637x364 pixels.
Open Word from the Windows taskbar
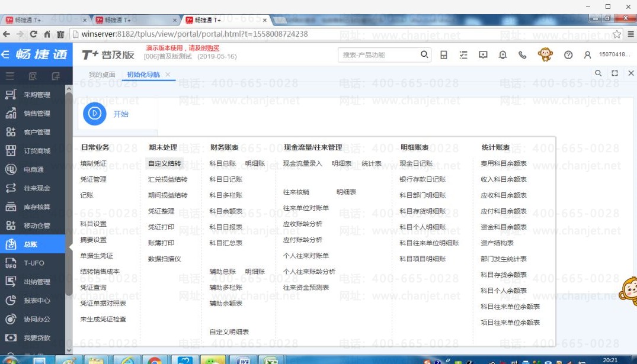[242, 360]
